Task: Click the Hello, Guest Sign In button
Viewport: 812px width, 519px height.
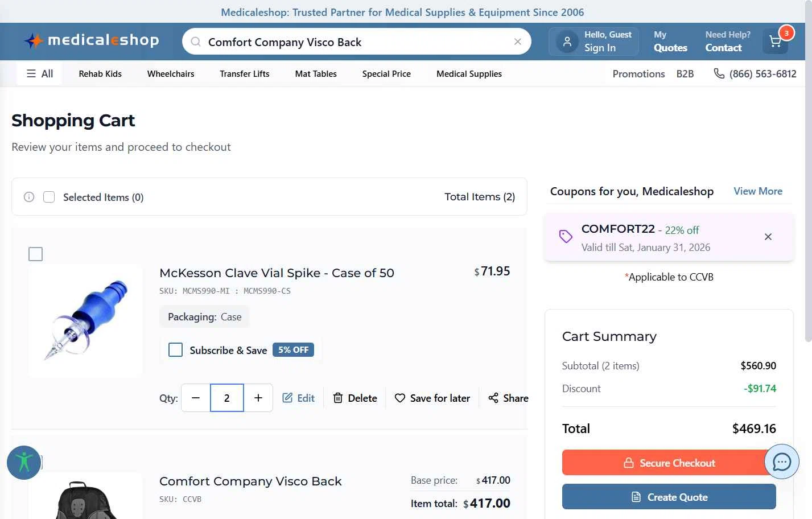Action: [x=593, y=42]
